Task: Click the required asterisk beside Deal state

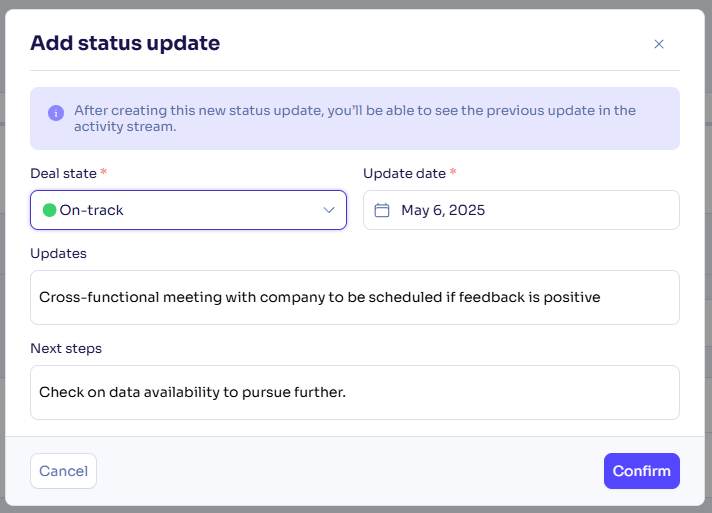Action: [x=104, y=172]
